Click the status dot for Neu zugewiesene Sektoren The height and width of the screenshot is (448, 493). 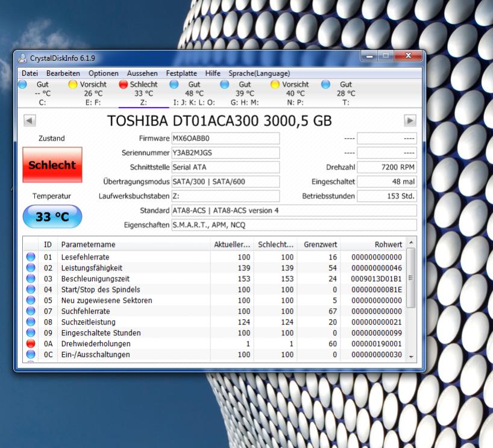pos(31,300)
